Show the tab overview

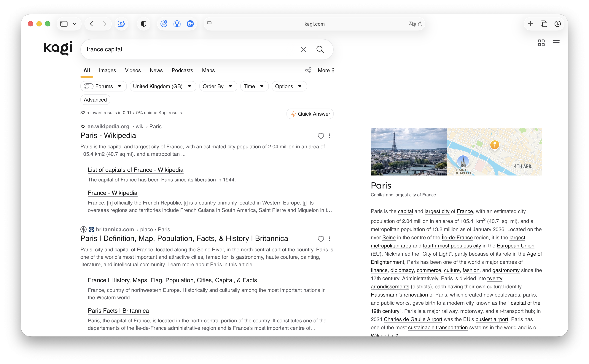(544, 24)
